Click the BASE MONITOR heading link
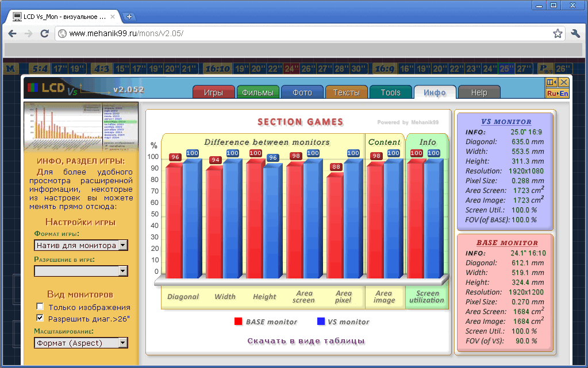Screen dimensions: 588x368 [x=507, y=243]
